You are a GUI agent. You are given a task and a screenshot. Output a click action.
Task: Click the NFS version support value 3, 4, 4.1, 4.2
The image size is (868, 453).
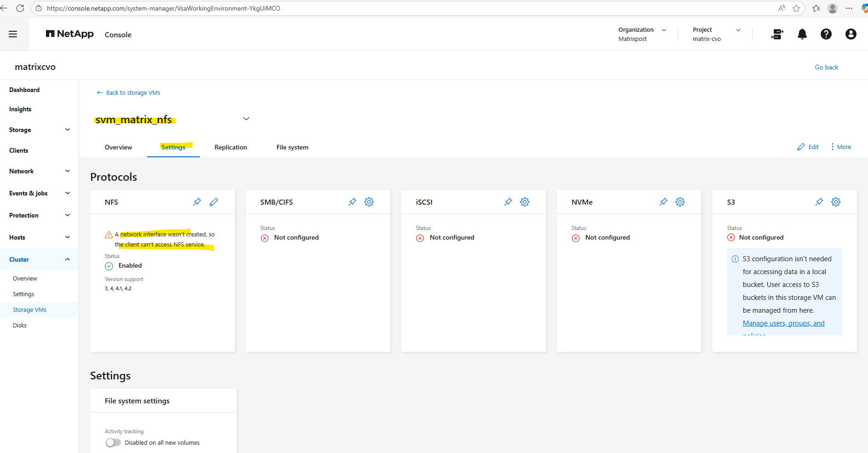118,288
